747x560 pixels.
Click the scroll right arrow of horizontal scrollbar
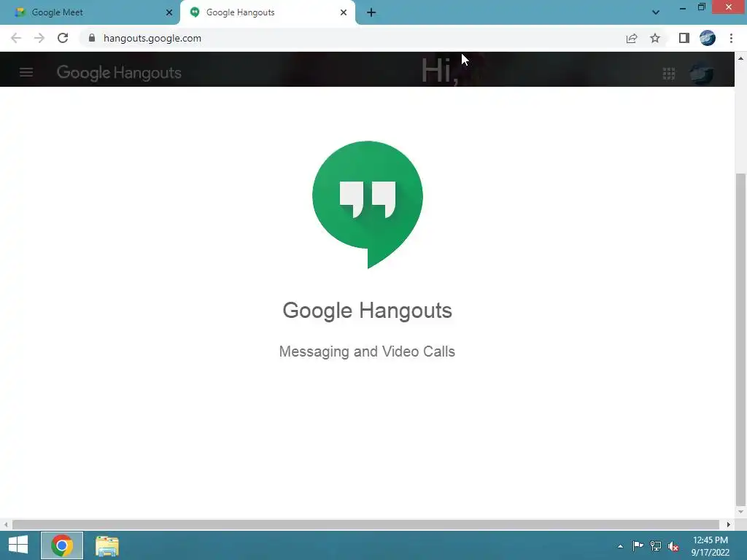(x=729, y=524)
